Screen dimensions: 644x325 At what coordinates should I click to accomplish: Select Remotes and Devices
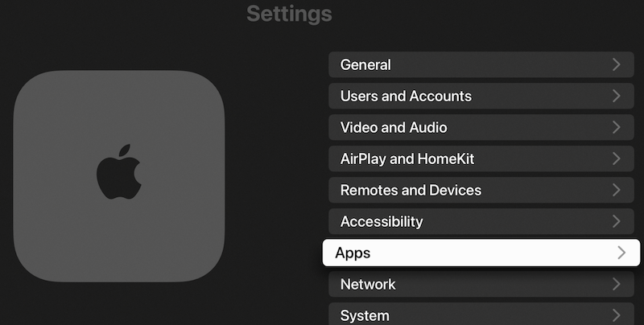481,190
